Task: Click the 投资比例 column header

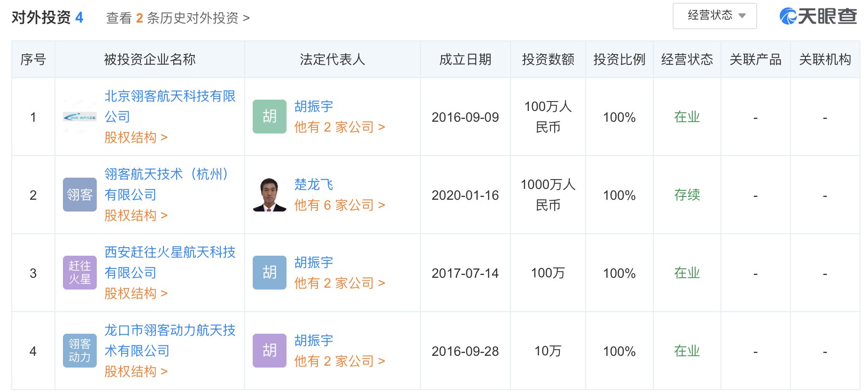Action: pos(620,59)
